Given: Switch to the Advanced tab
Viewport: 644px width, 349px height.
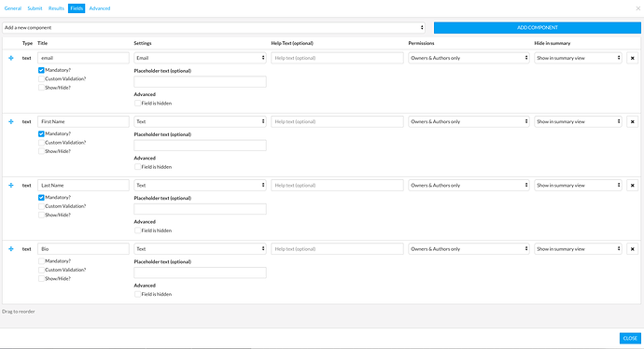Looking at the screenshot, I should click(x=100, y=8).
